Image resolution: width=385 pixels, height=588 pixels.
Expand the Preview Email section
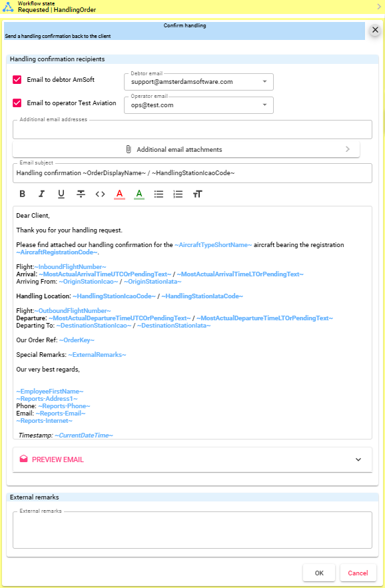click(x=192, y=459)
